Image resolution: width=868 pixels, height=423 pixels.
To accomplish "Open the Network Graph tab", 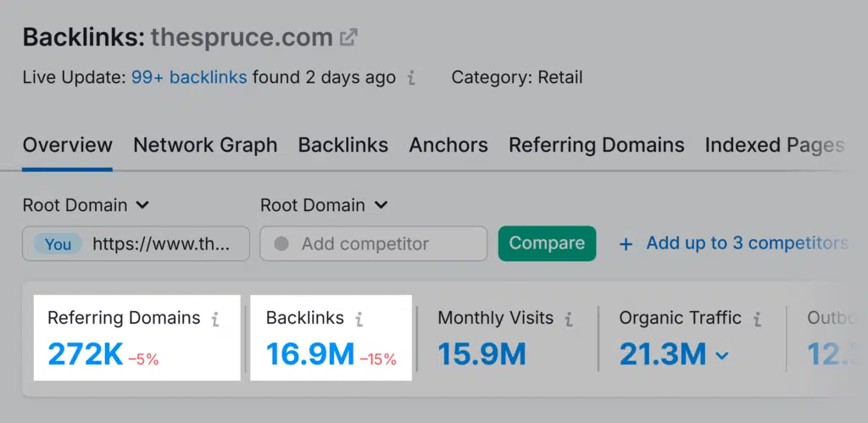I will (205, 145).
